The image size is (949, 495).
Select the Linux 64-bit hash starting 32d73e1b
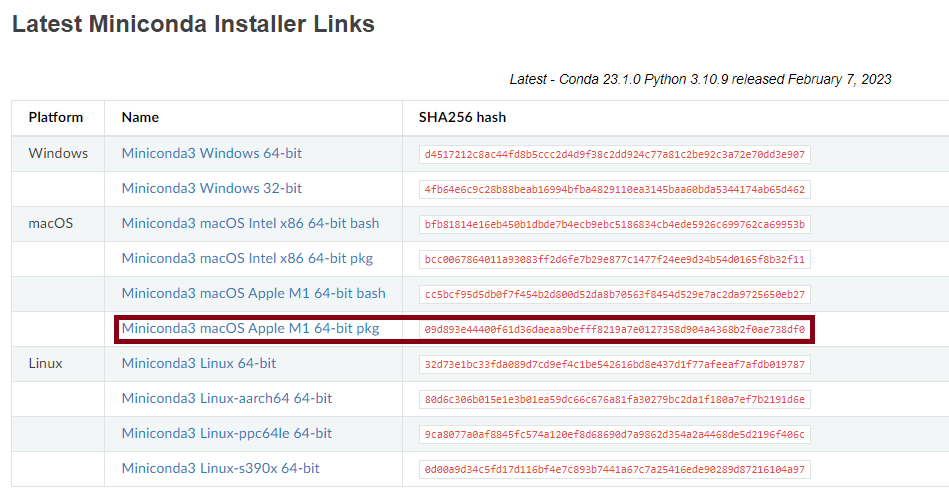(x=614, y=364)
